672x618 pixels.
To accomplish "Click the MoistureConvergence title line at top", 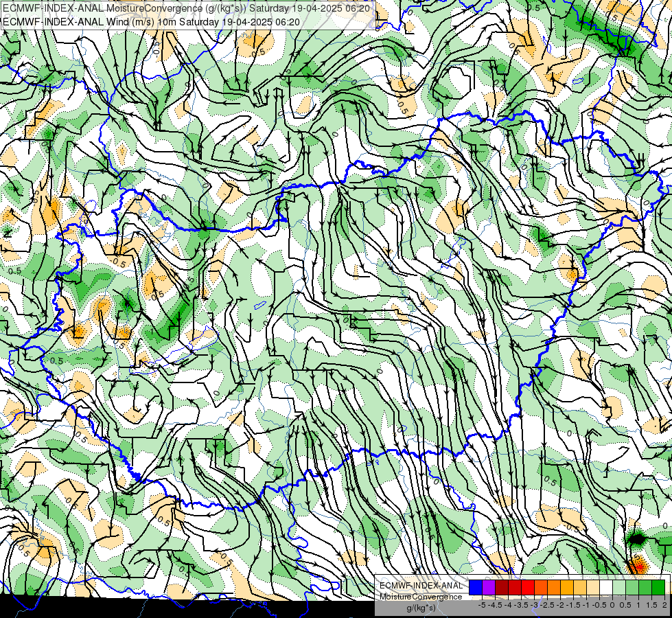I will (187, 8).
